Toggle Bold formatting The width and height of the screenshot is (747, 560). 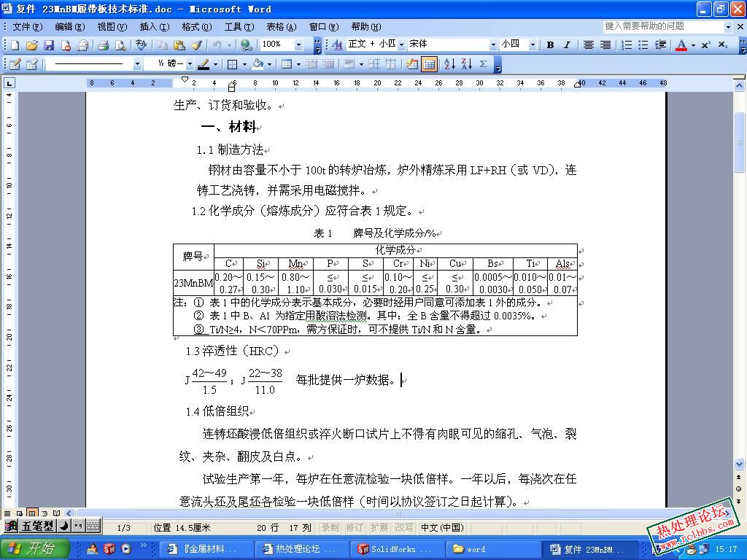(550, 45)
